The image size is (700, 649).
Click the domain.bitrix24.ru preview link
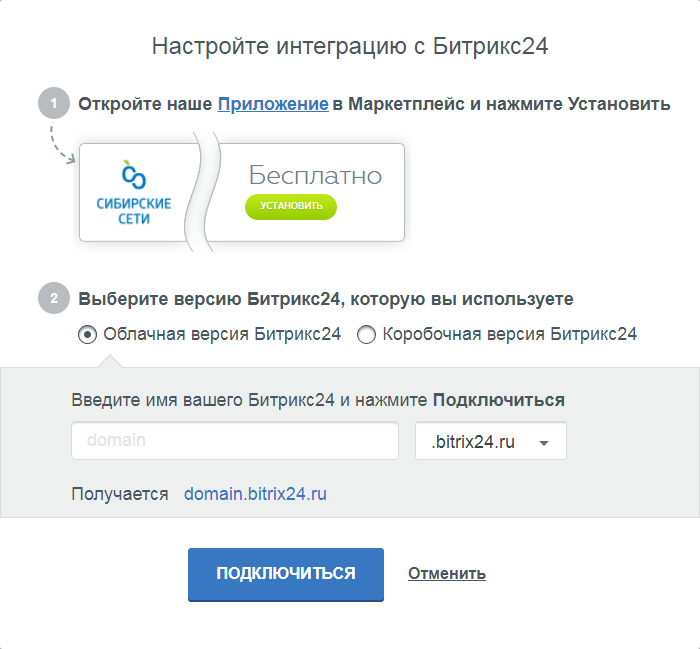coord(255,494)
